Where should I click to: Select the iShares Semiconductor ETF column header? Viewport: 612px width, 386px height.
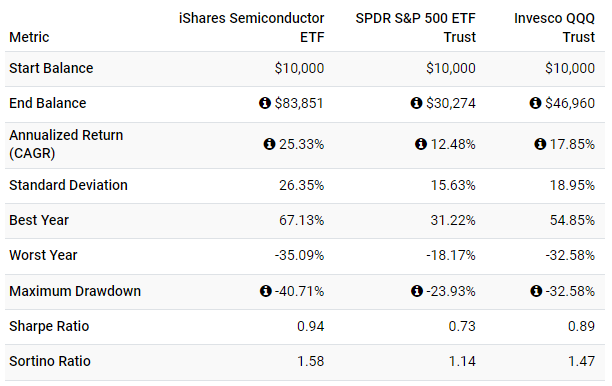pyautogui.click(x=251, y=28)
